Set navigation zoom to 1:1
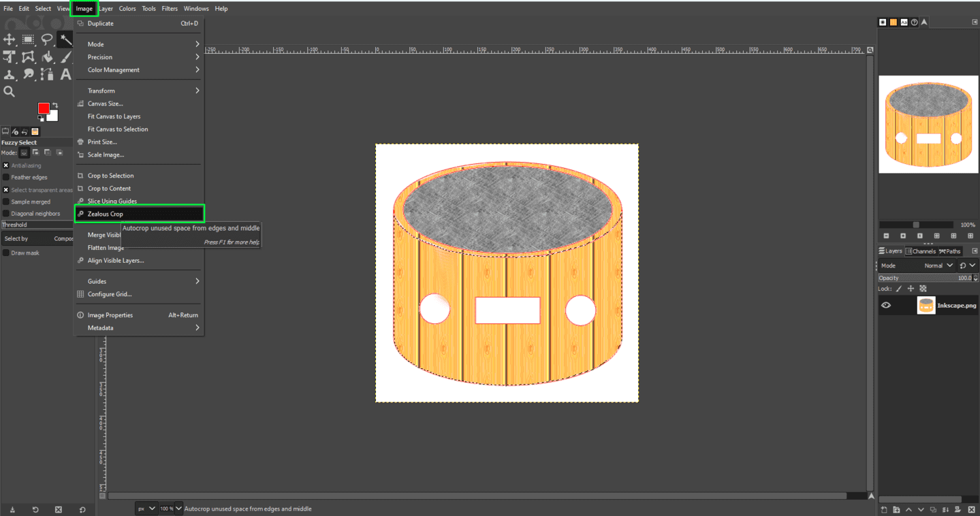 pyautogui.click(x=920, y=236)
